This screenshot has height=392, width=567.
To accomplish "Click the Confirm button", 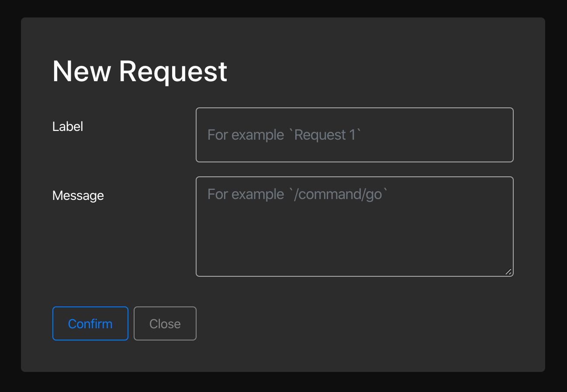I will (90, 323).
